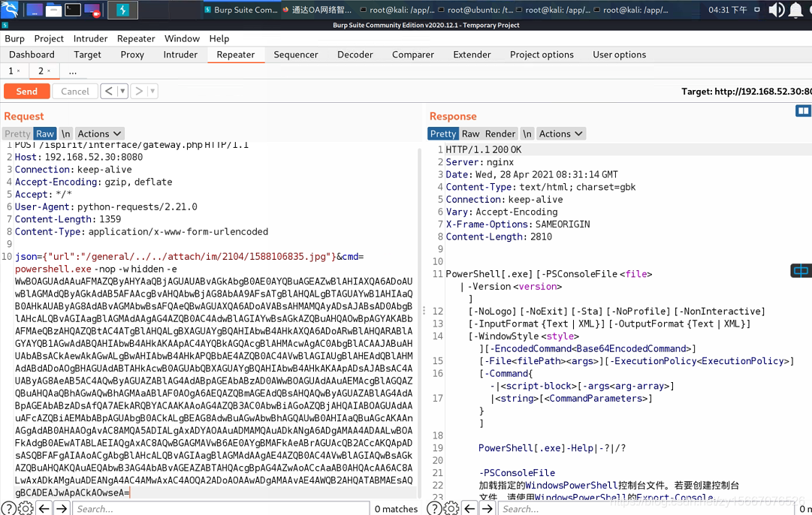Go back to previous request in history
Image resolution: width=812 pixels, height=515 pixels.
(x=109, y=91)
